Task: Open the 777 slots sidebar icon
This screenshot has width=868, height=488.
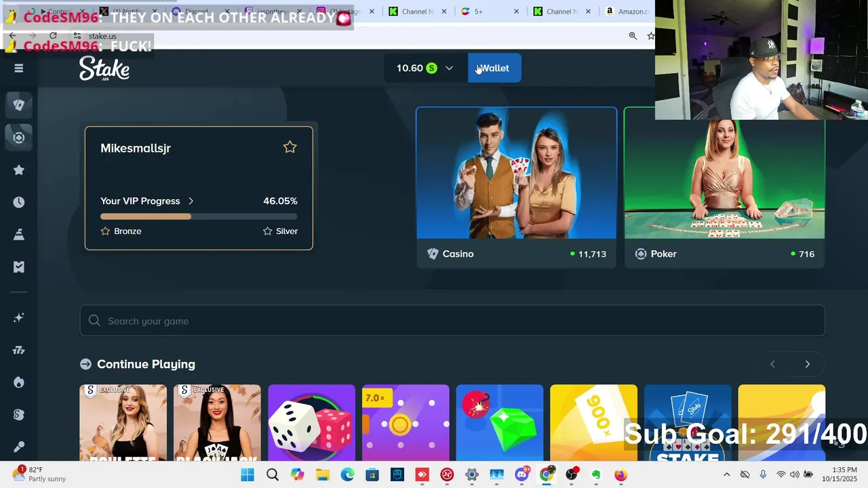Action: point(19,350)
